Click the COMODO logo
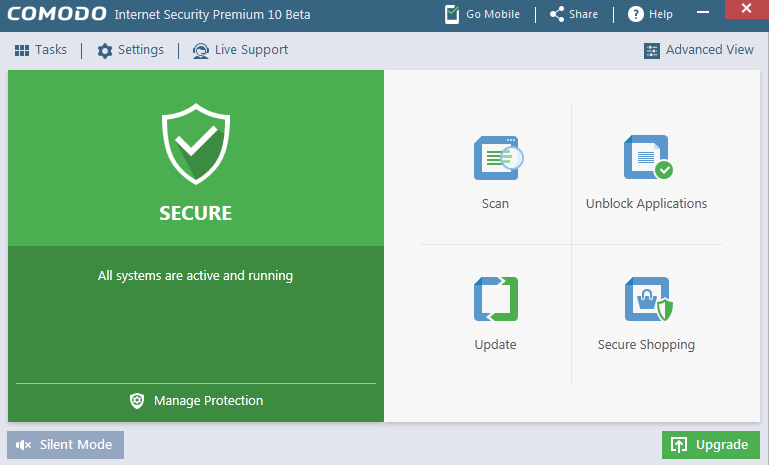 click(x=56, y=14)
